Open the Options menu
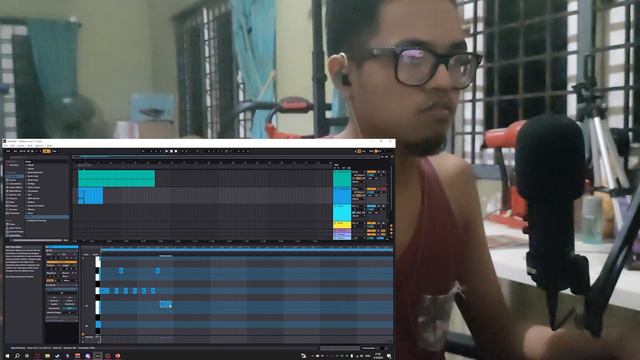Image resolution: width=640 pixels, height=360 pixels. pyautogui.click(x=39, y=145)
